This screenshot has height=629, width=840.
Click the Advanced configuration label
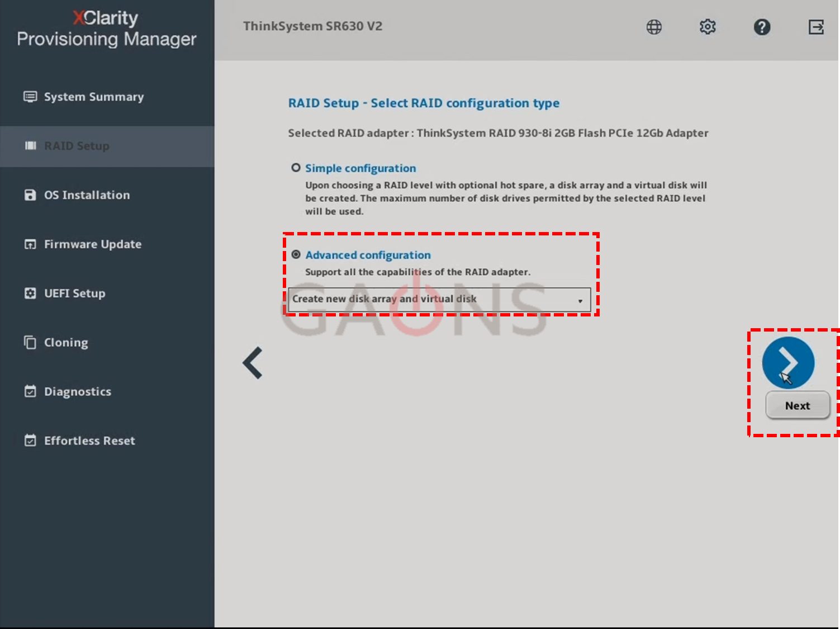point(368,255)
